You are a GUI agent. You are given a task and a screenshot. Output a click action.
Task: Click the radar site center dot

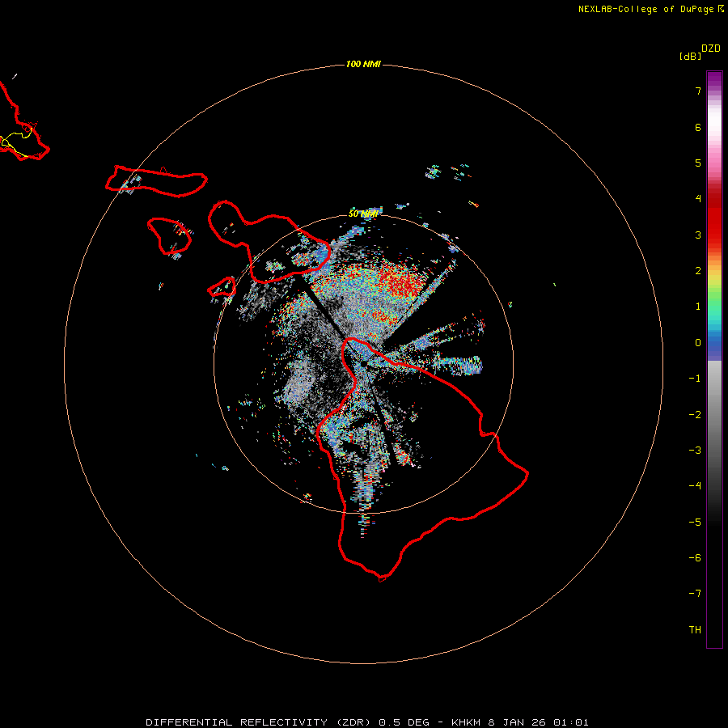[x=363, y=365]
